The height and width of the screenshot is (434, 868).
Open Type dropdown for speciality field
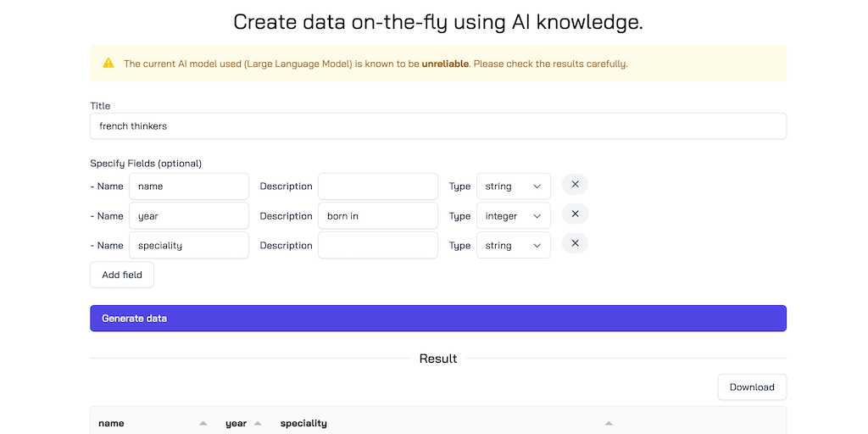tap(513, 246)
